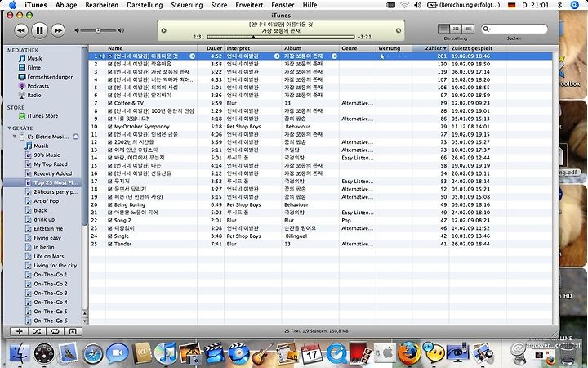Pause the playing song

(39, 30)
